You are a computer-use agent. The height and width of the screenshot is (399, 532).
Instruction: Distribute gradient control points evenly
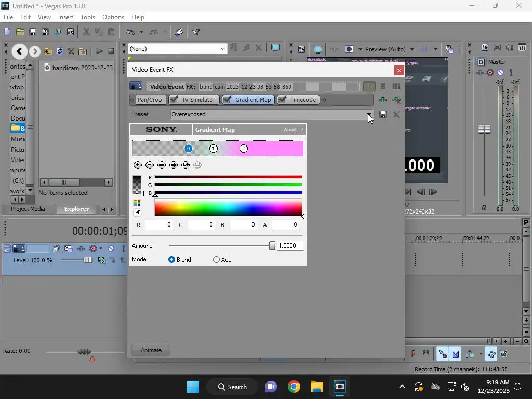click(185, 165)
